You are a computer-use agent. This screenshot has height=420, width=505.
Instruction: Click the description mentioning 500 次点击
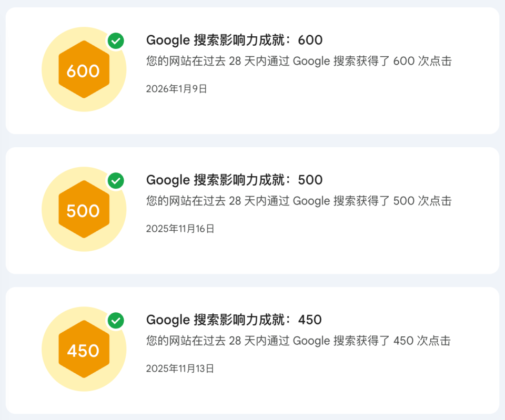[299, 201]
